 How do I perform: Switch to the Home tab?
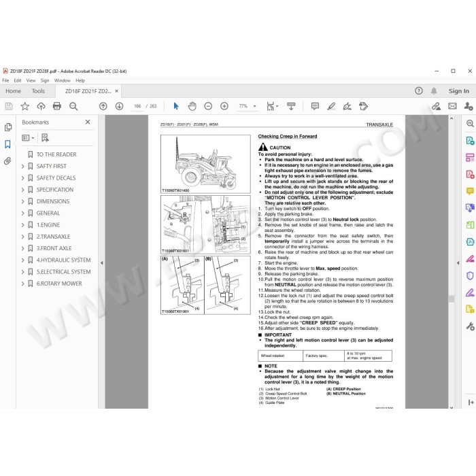click(x=13, y=91)
